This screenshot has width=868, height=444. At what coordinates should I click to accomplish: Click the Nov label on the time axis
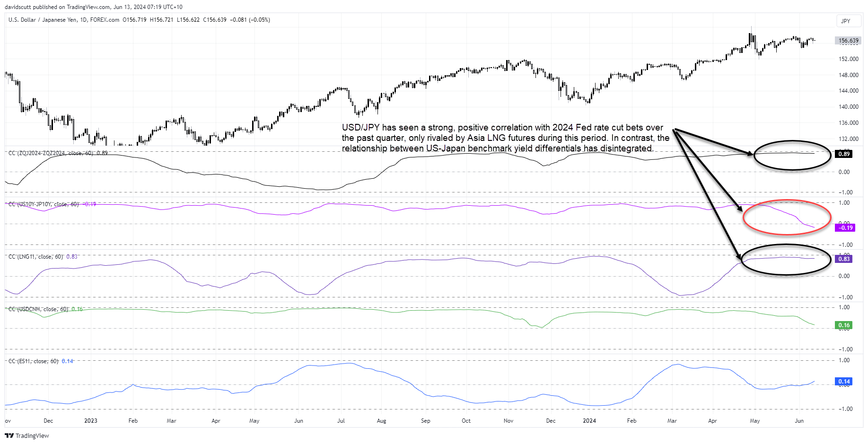pos(509,421)
